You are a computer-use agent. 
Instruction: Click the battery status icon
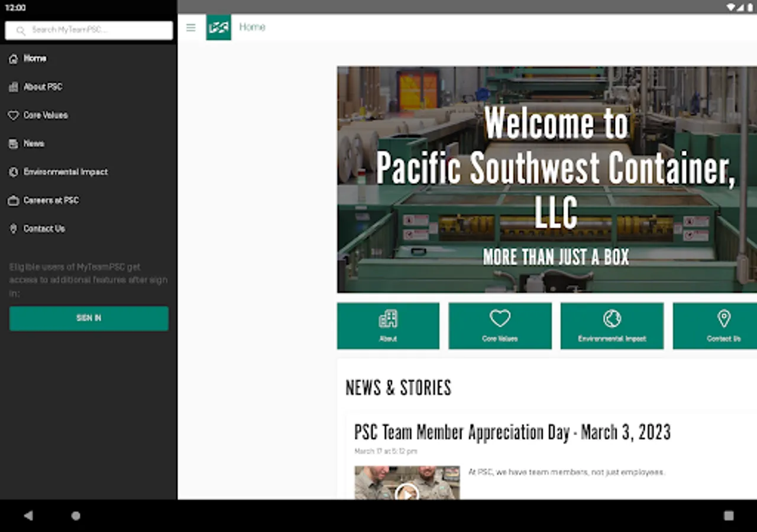tap(750, 7)
